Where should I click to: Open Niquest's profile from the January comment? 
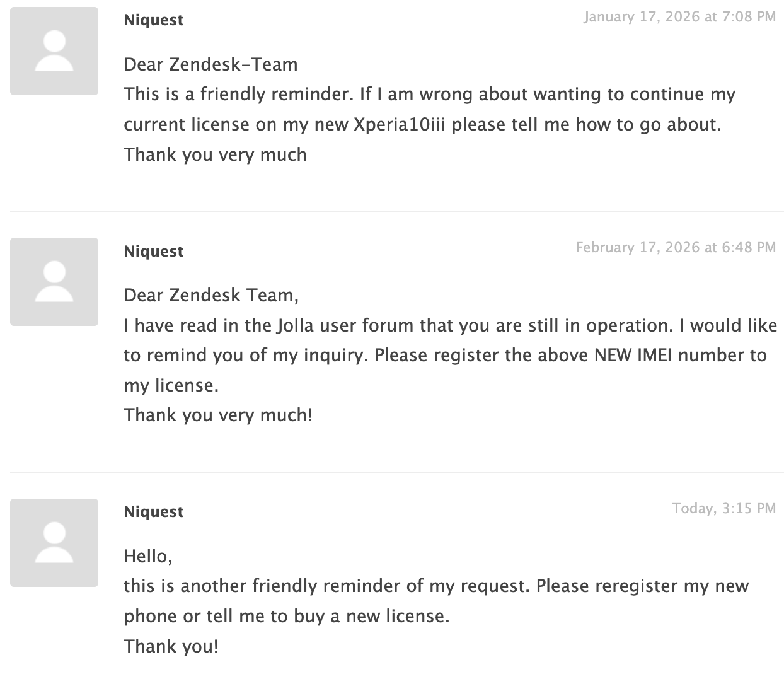[153, 20]
